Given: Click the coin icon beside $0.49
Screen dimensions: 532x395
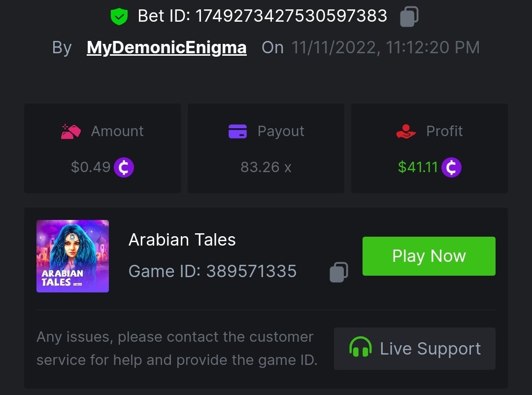Looking at the screenshot, I should (124, 167).
